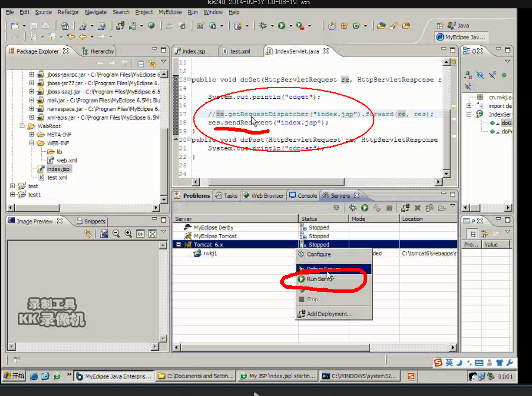Close IndexServlet.java editor tab
The height and width of the screenshot is (396, 532).
(326, 51)
